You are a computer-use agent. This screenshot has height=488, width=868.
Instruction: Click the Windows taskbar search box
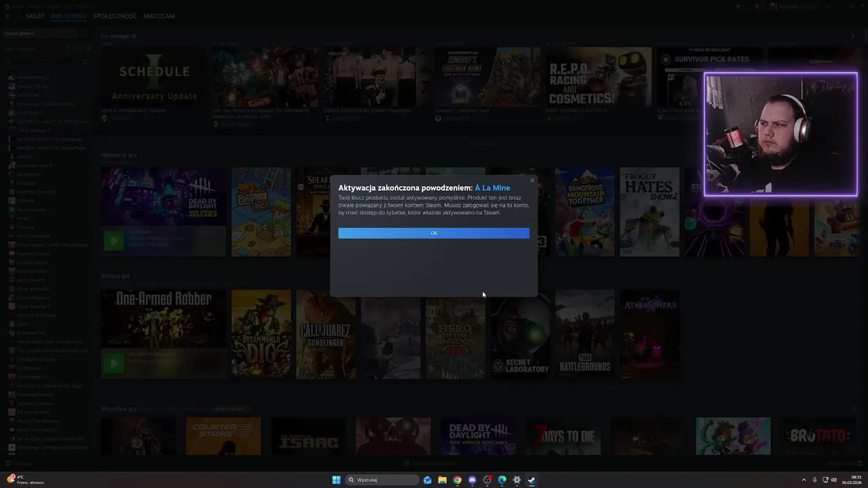coord(382,480)
